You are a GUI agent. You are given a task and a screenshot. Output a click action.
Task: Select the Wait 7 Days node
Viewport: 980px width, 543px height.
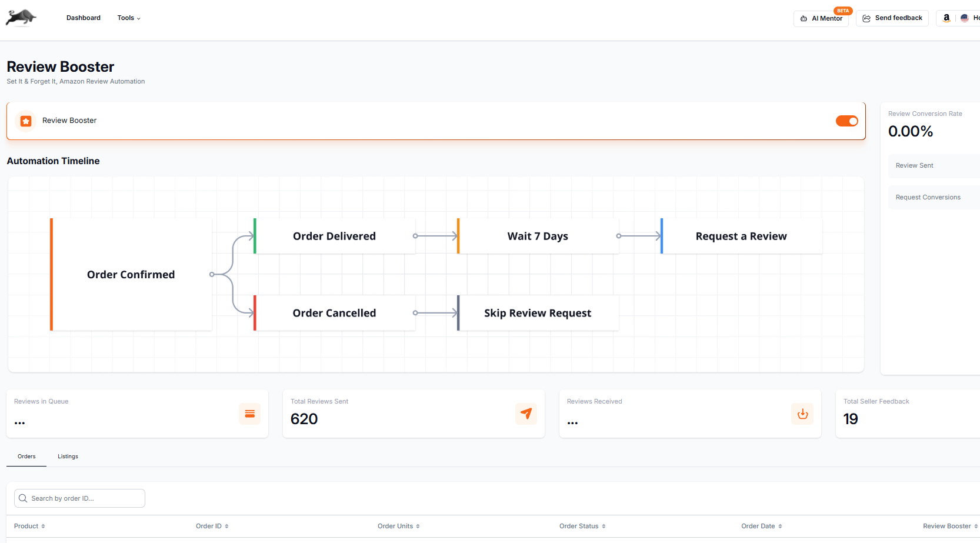538,236
